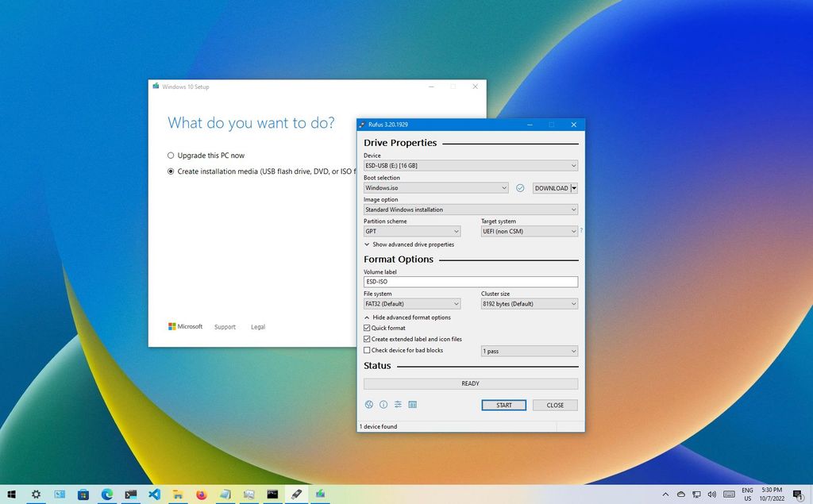Enable Check device for bad blocks
The height and width of the screenshot is (504, 813).
367,350
